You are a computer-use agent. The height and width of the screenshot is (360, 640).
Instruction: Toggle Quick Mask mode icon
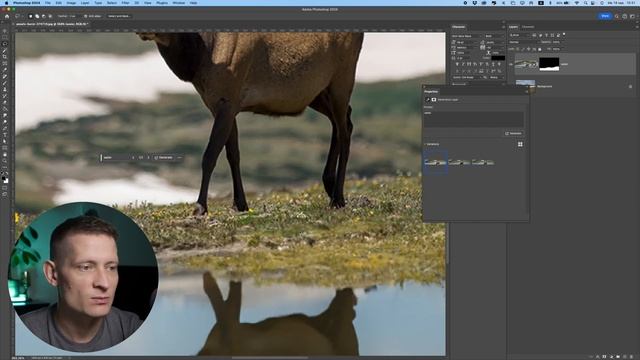pyautogui.click(x=5, y=188)
